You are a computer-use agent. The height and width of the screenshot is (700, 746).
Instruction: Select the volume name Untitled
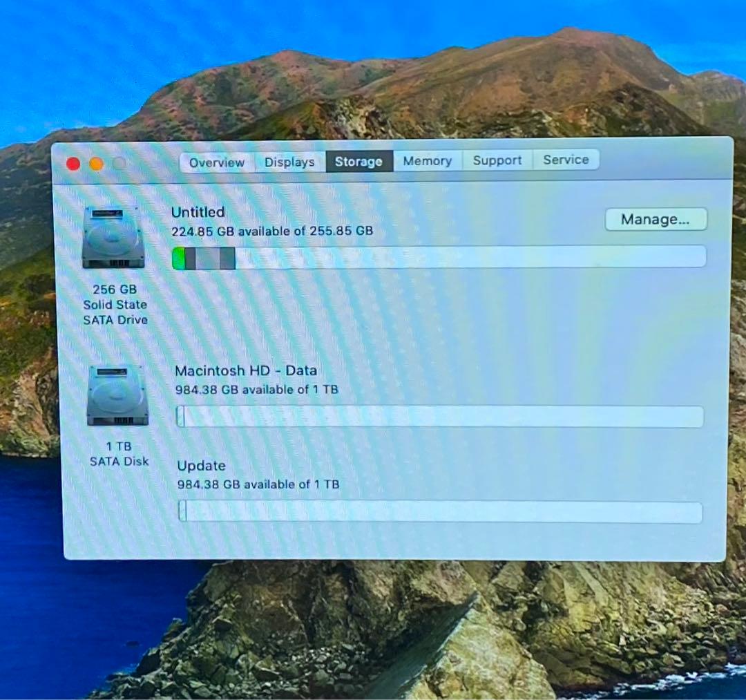pyautogui.click(x=198, y=212)
